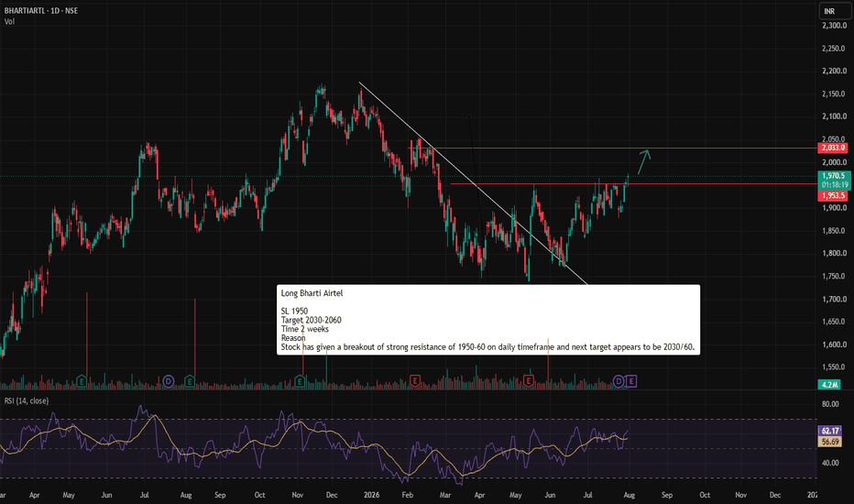854x504 pixels.
Task: Select the white descending trend line
Action: pyautogui.click(x=473, y=183)
